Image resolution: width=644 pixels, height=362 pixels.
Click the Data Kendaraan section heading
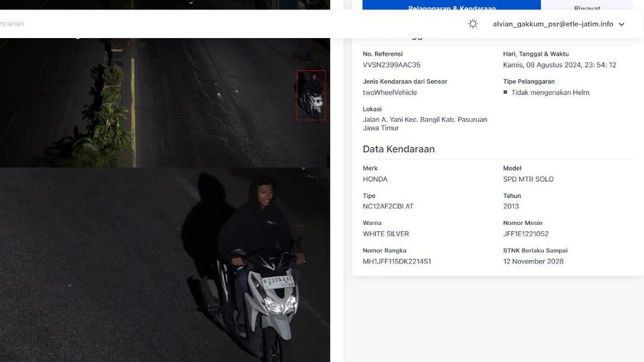pos(399,149)
